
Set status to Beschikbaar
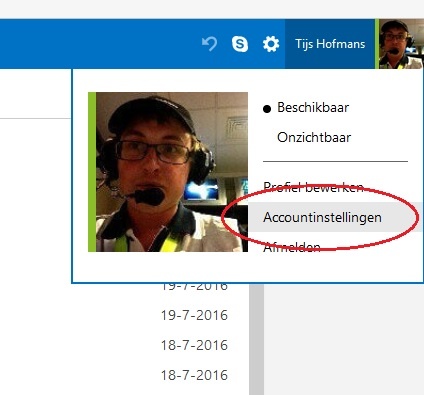pos(313,107)
